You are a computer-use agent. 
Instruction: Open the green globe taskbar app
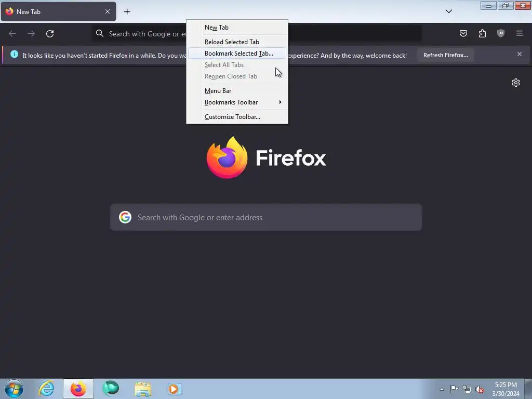[x=111, y=389]
